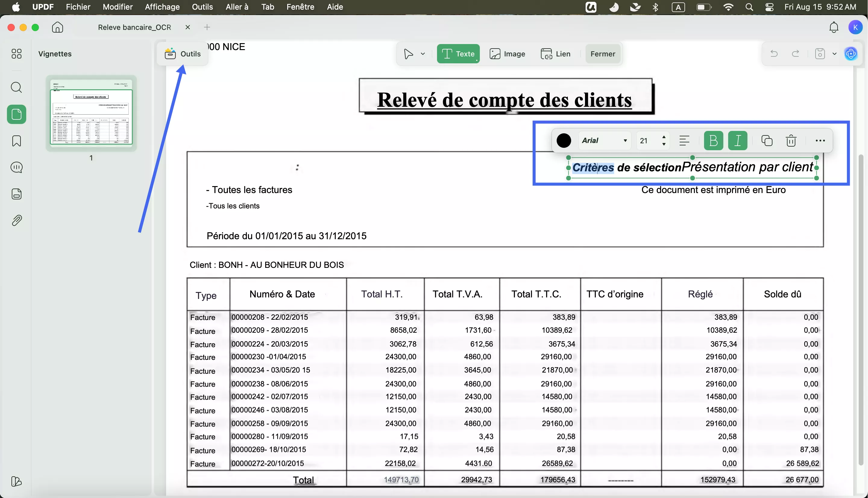Open the annotations comment panel
The width and height of the screenshot is (868, 498).
16,167
